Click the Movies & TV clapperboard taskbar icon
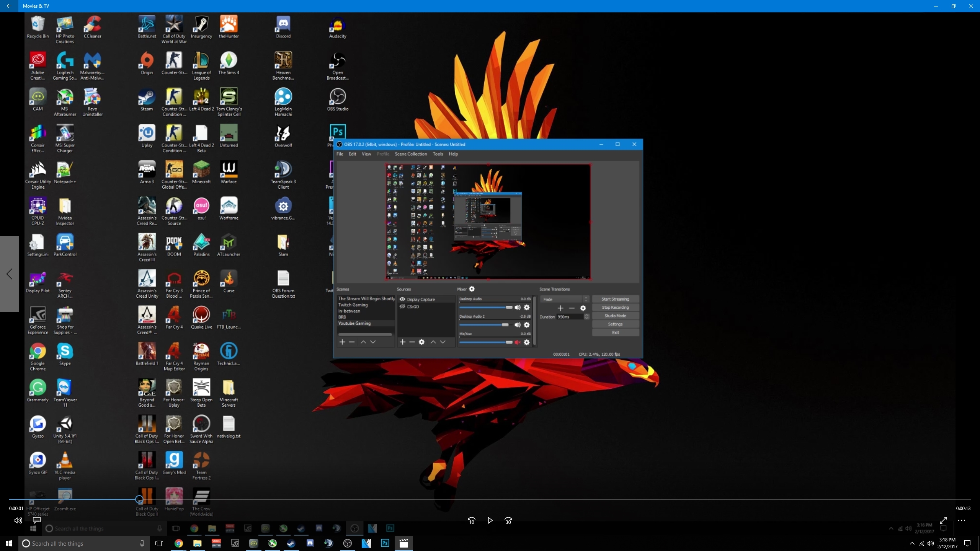Screen dimensions: 980x551 coord(403,543)
